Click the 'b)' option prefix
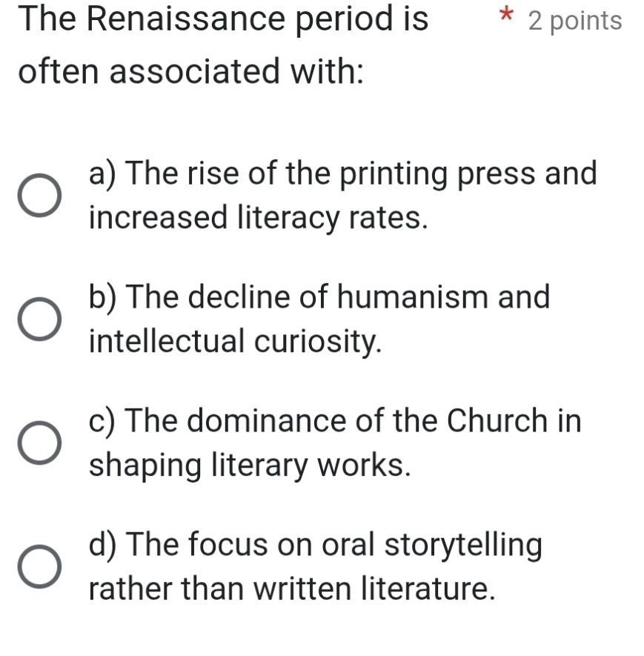Viewport: 644px width, 656px height. pyautogui.click(x=104, y=298)
